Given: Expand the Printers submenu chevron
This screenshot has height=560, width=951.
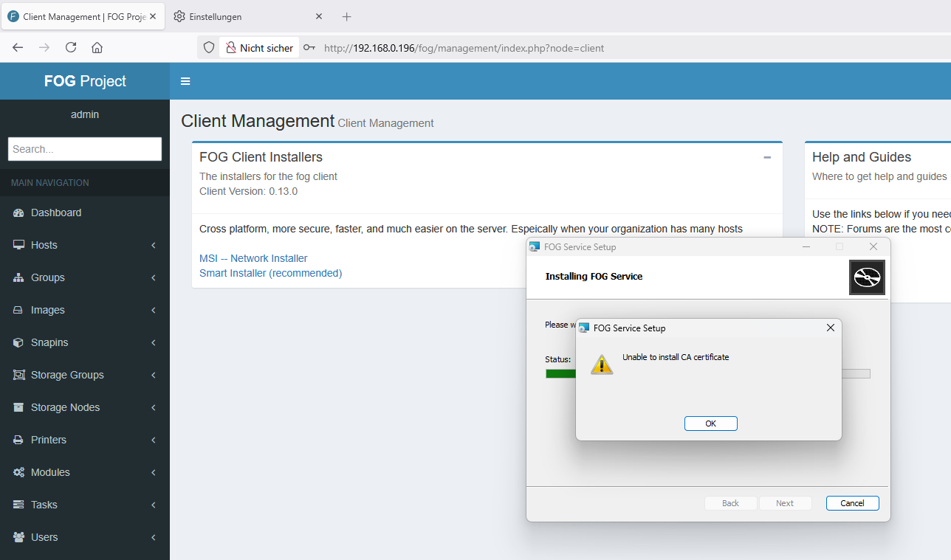Looking at the screenshot, I should click(x=154, y=440).
